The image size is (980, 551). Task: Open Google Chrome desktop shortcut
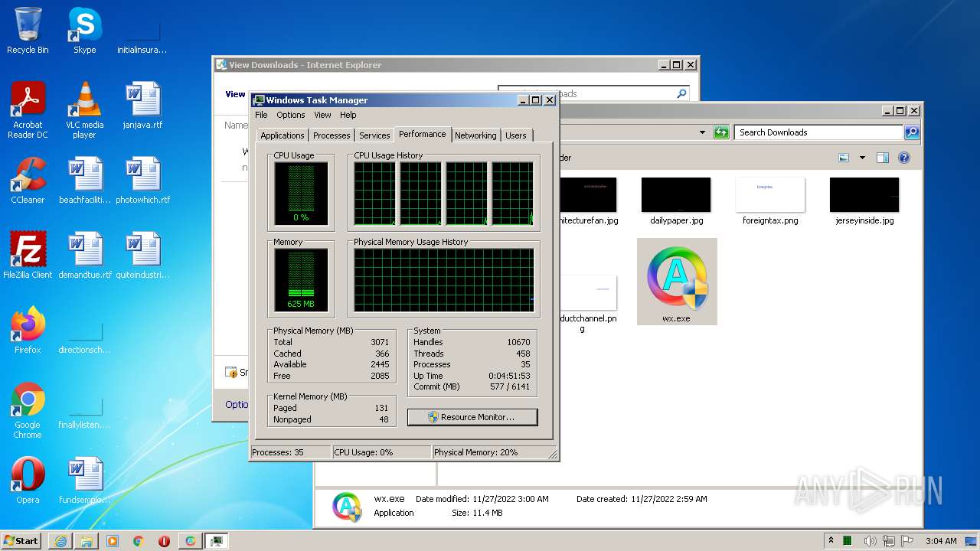[28, 410]
